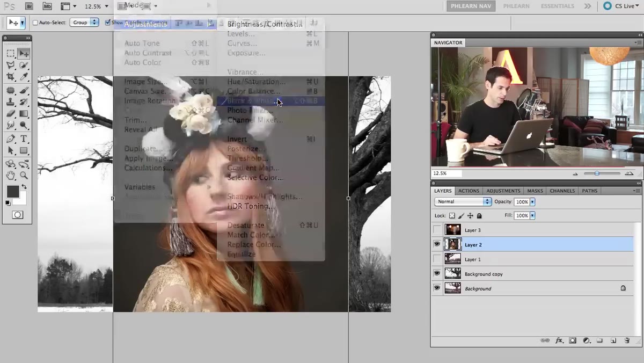Viewport: 644px width, 363px height.
Task: Switch to the Paths tab
Action: tap(589, 191)
